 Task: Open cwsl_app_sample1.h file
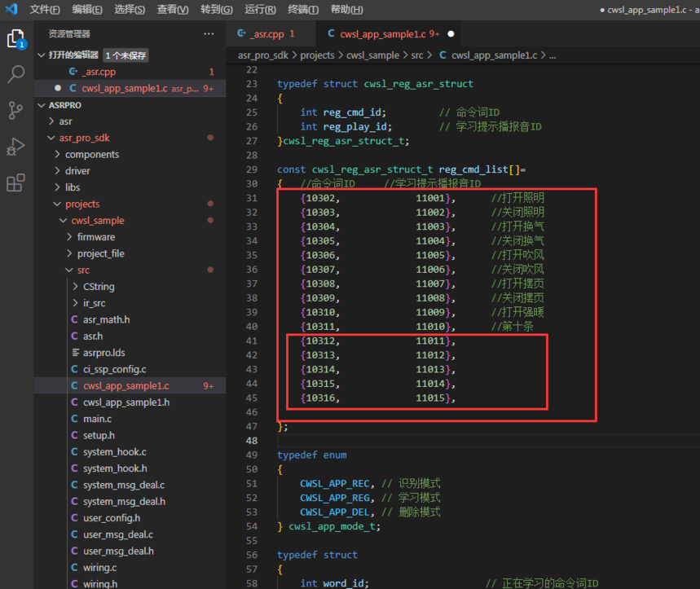[x=130, y=402]
